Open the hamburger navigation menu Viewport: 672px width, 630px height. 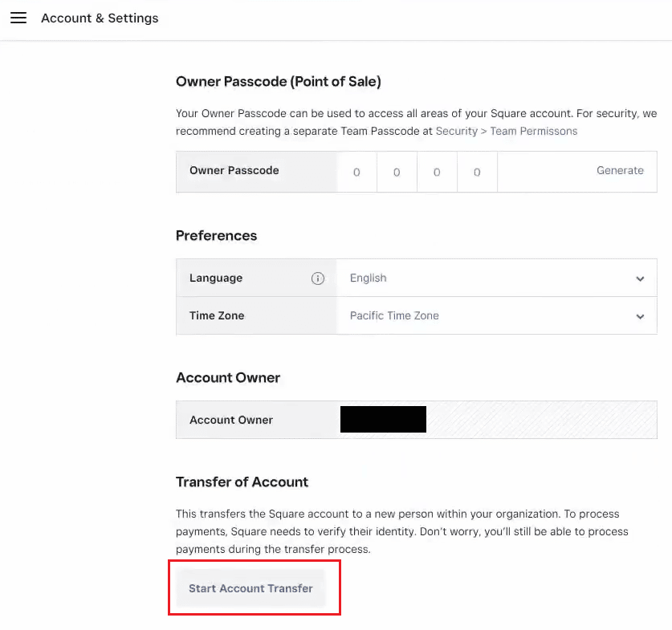click(18, 18)
